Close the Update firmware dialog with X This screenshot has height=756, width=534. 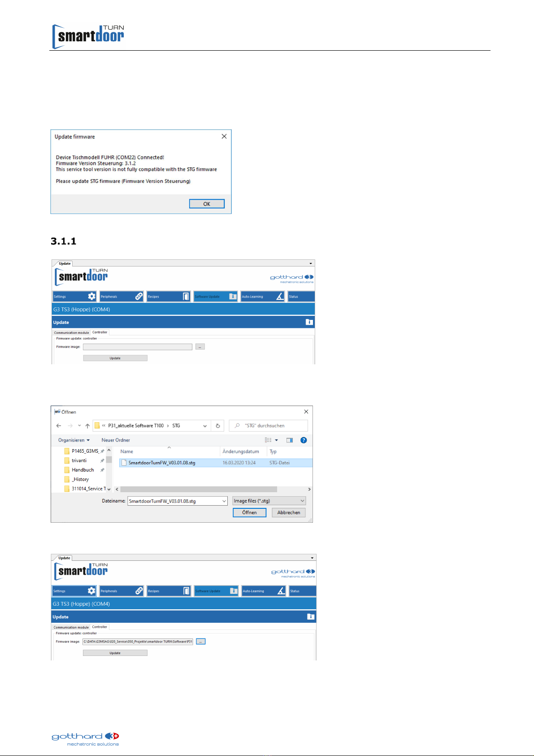[x=224, y=136]
